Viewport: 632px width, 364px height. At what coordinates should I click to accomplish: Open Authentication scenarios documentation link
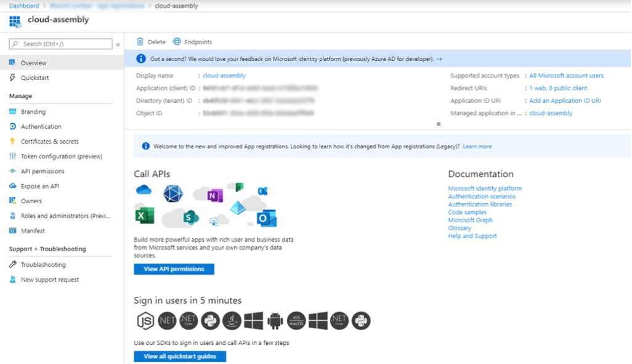pyautogui.click(x=482, y=196)
